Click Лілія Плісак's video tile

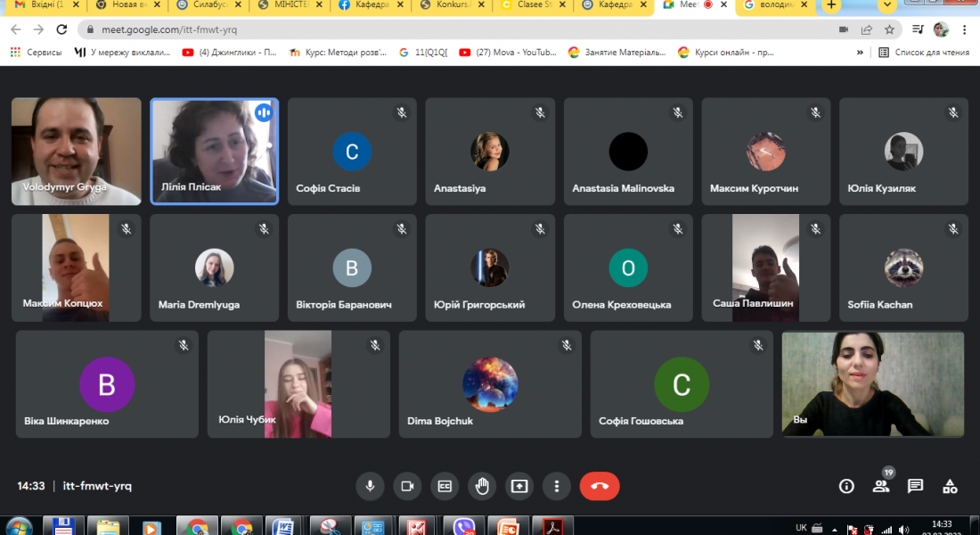(214, 151)
